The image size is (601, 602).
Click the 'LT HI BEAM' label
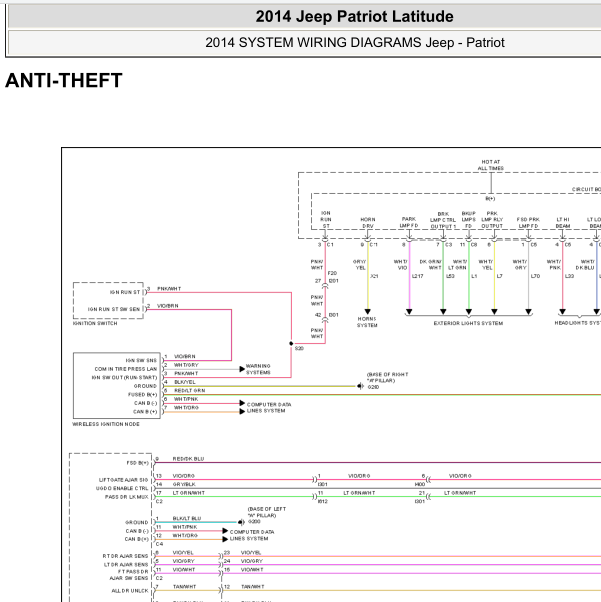point(563,223)
